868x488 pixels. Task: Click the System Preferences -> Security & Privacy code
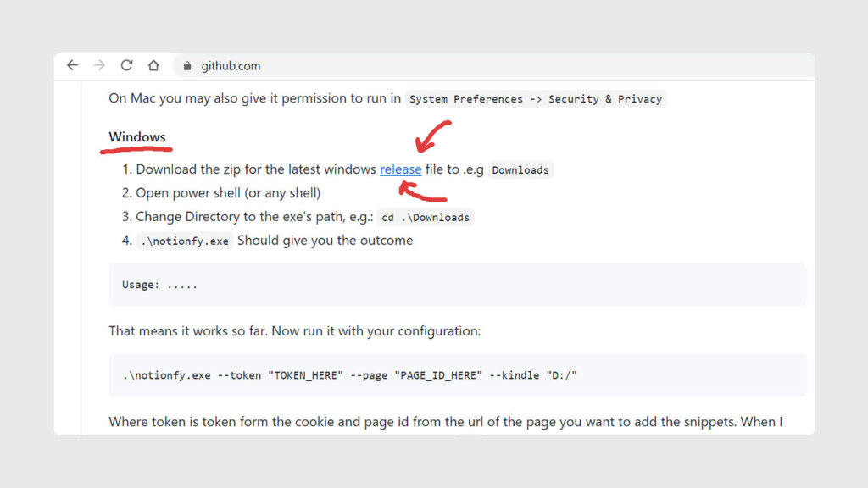pyautogui.click(x=535, y=99)
